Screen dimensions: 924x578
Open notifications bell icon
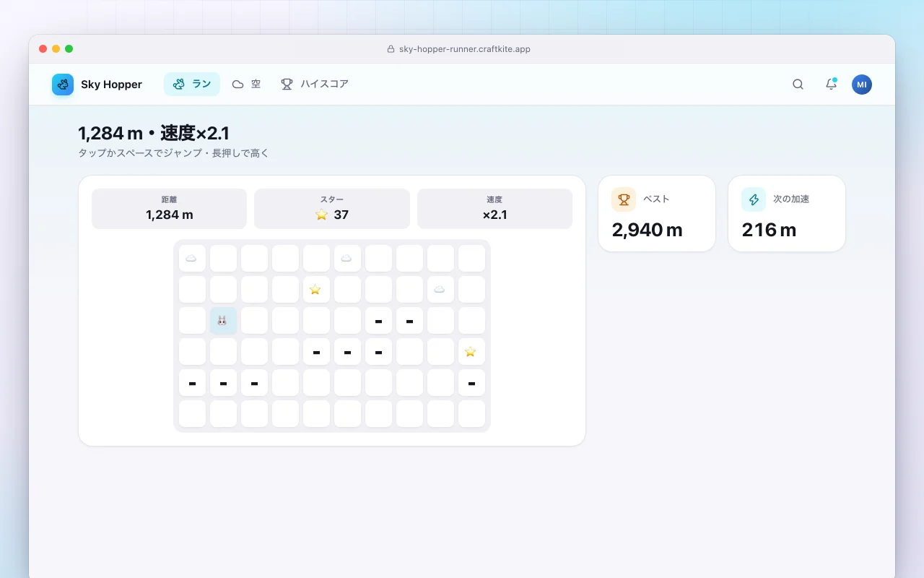click(831, 85)
